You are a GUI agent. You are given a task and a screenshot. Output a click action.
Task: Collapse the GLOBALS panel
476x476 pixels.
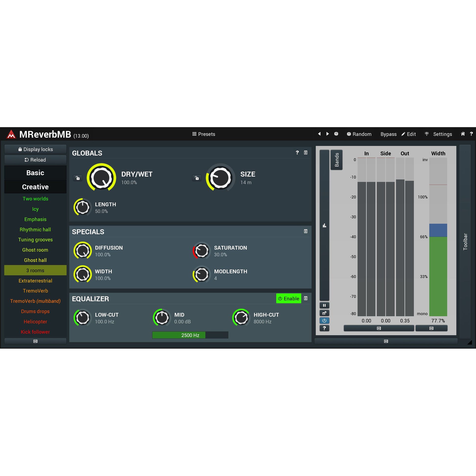[x=306, y=153]
